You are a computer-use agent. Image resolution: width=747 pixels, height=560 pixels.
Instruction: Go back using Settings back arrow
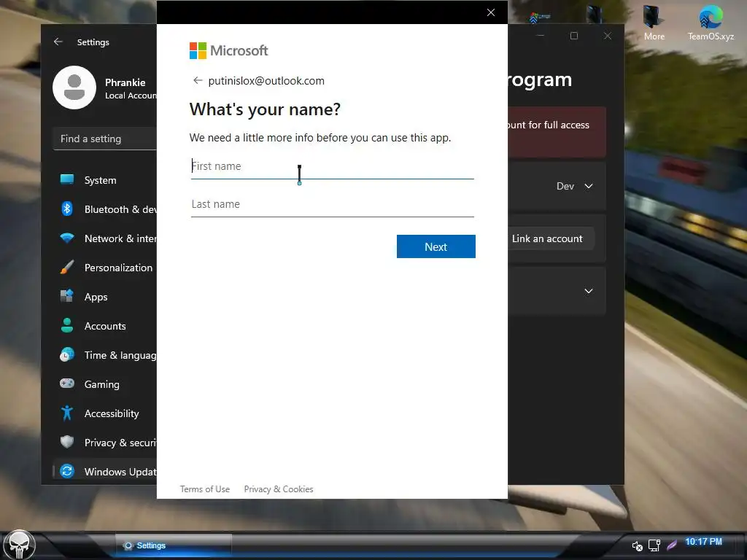[58, 42]
